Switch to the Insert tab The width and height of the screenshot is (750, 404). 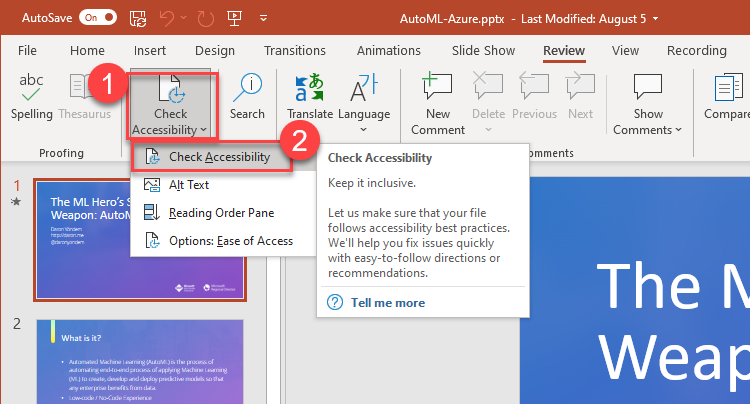150,50
